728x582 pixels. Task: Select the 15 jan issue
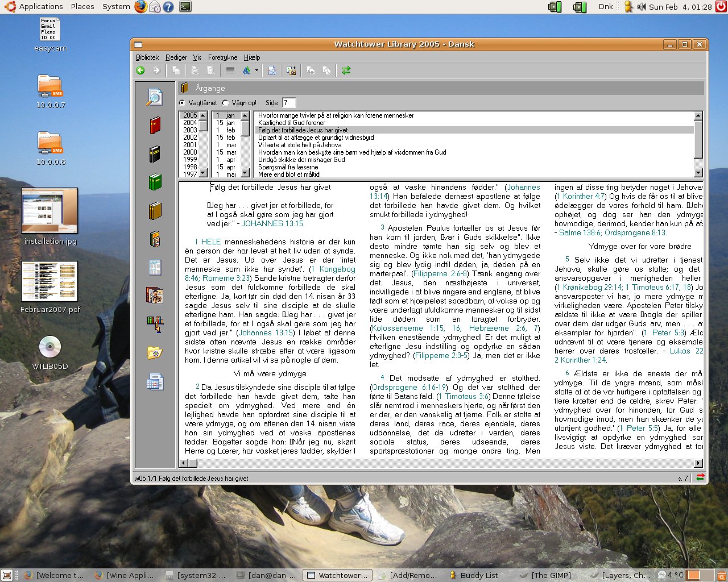coord(226,123)
